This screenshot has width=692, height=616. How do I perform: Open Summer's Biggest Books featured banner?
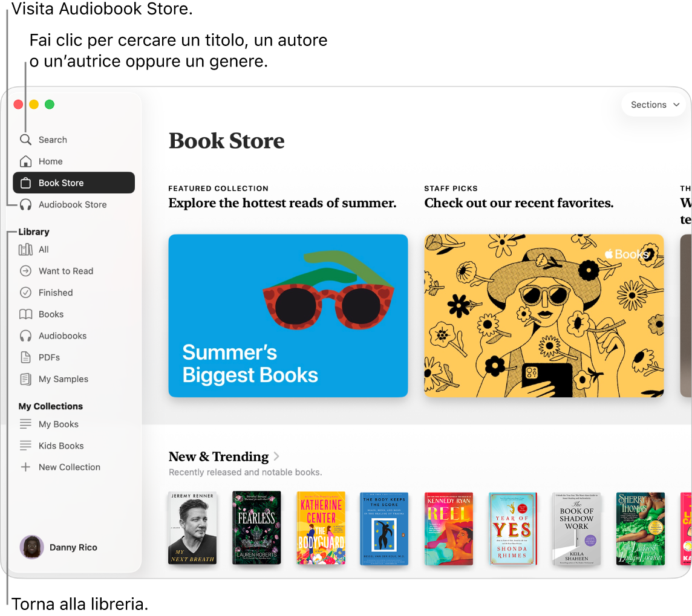click(288, 316)
